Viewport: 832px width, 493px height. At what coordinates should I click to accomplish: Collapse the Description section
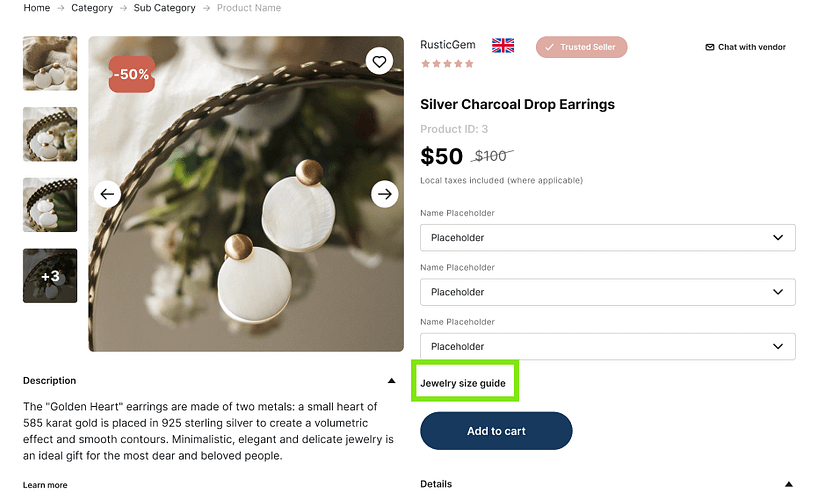point(392,381)
